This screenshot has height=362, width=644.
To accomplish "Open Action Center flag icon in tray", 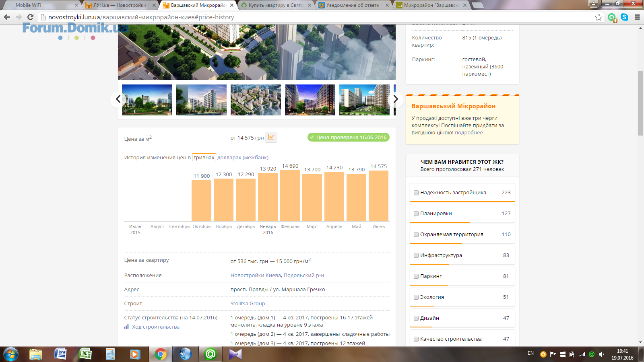I will click(x=553, y=354).
